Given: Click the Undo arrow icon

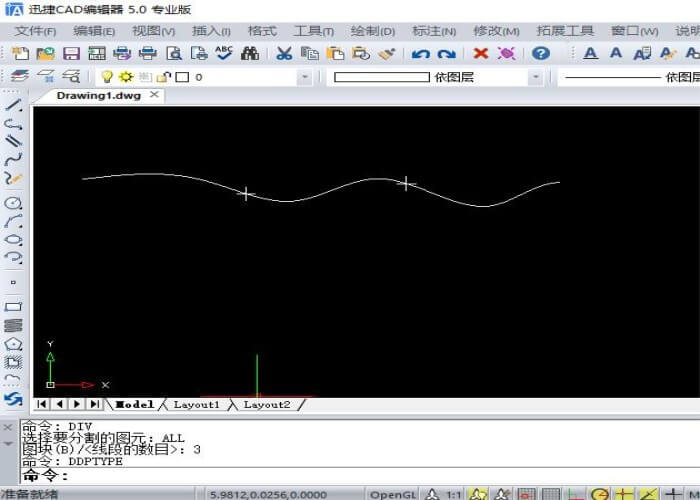Looking at the screenshot, I should point(421,53).
